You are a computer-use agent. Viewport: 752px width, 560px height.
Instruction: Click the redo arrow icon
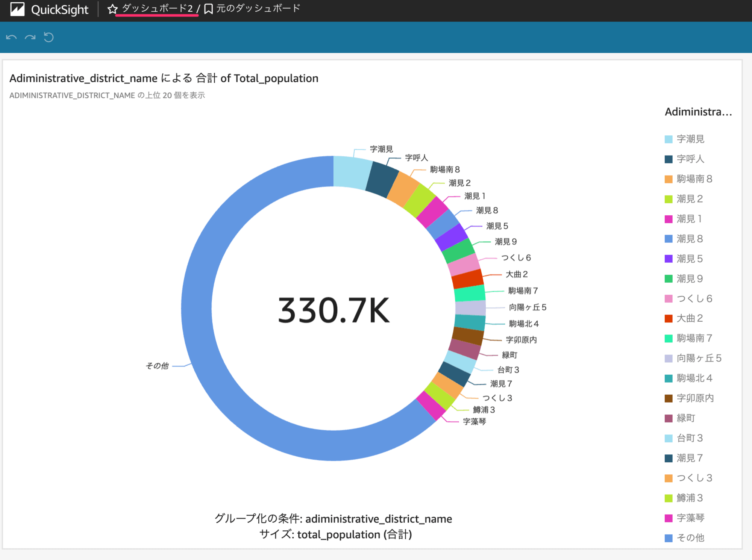pos(30,37)
